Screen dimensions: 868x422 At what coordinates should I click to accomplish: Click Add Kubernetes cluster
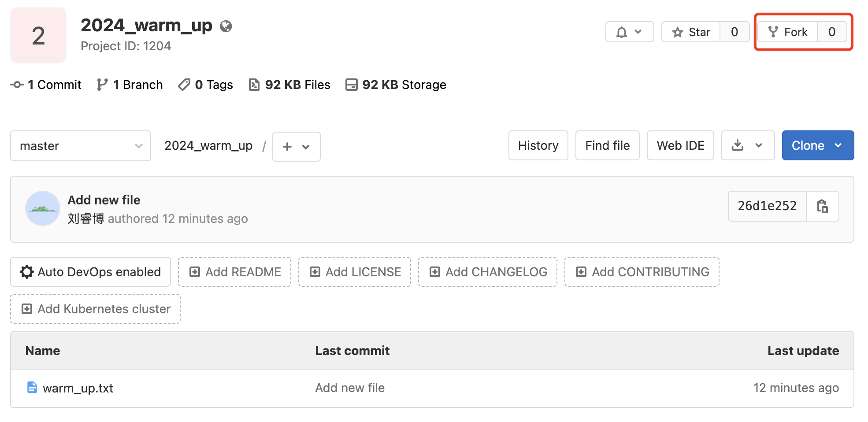tap(96, 309)
